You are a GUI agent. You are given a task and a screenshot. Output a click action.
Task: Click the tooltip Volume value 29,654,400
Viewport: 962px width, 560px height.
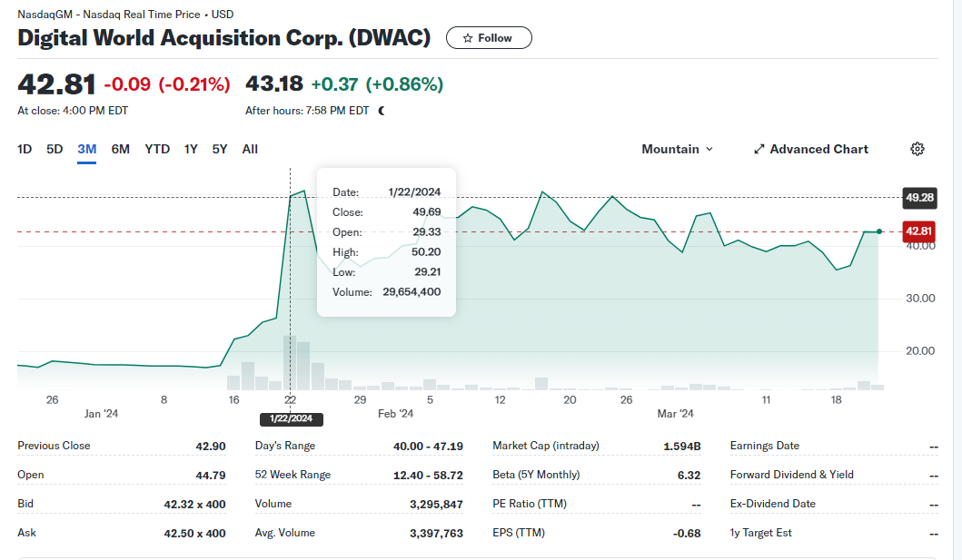[x=412, y=291]
